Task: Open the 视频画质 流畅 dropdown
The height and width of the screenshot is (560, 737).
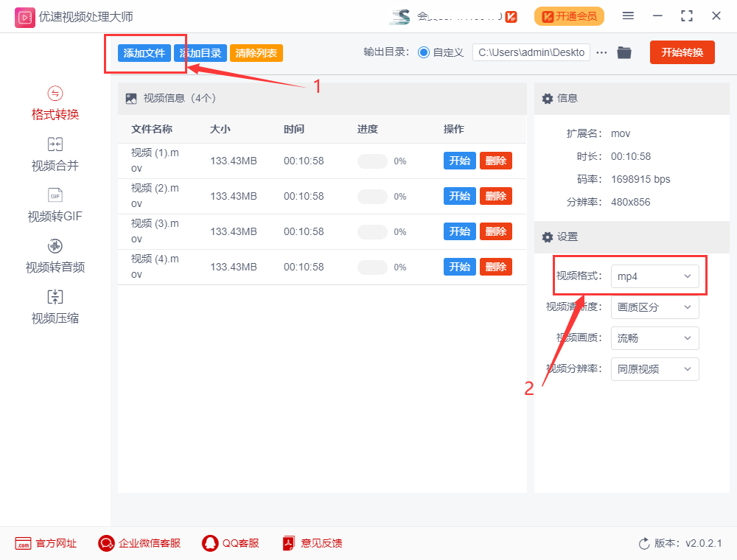Action: coord(654,338)
